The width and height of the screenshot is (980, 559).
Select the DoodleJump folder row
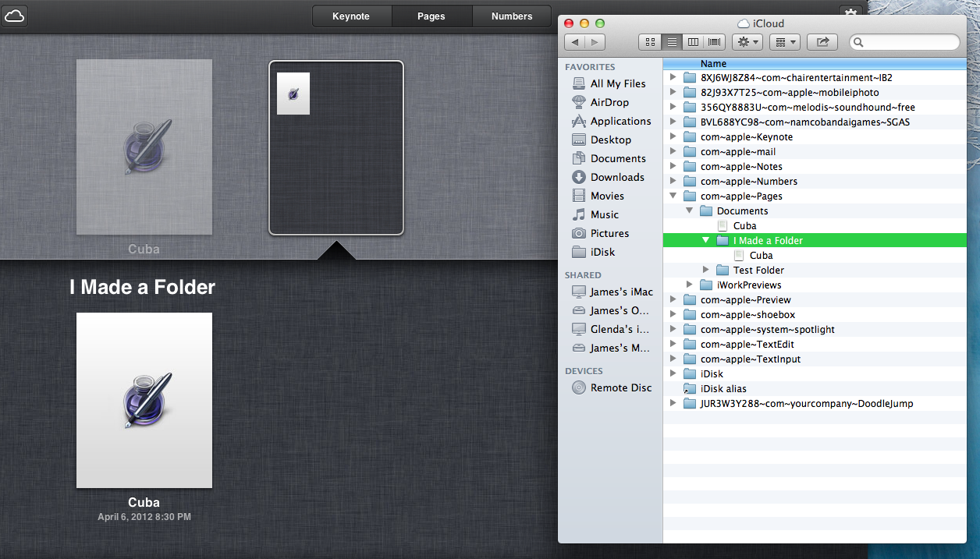815,404
